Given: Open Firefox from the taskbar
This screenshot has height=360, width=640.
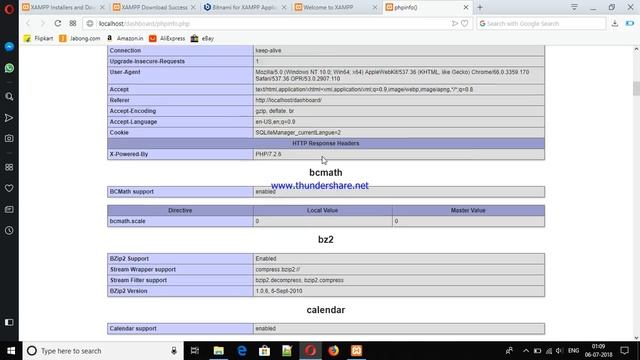Looking at the screenshot, I should 333,351.
